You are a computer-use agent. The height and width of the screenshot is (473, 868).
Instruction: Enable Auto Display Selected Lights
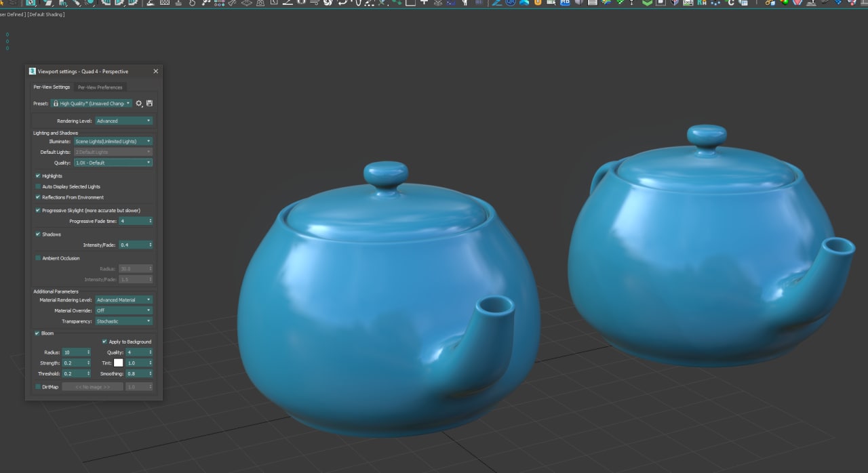coord(38,186)
